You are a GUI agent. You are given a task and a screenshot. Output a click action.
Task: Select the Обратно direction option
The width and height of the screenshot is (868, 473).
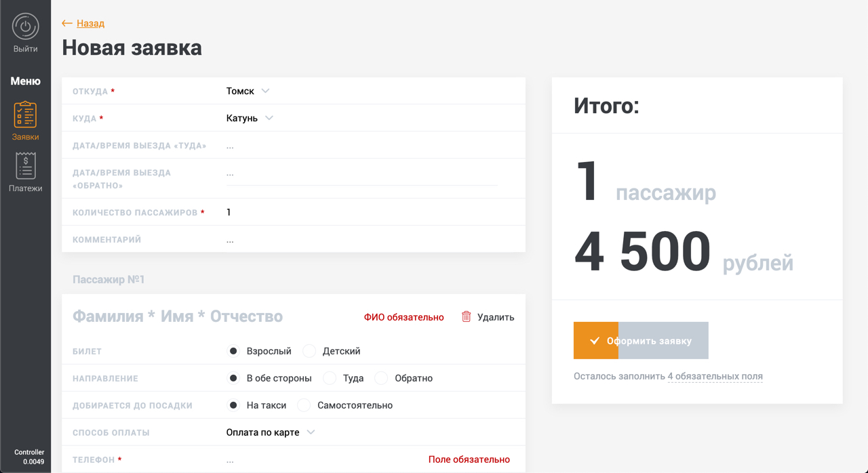click(382, 378)
